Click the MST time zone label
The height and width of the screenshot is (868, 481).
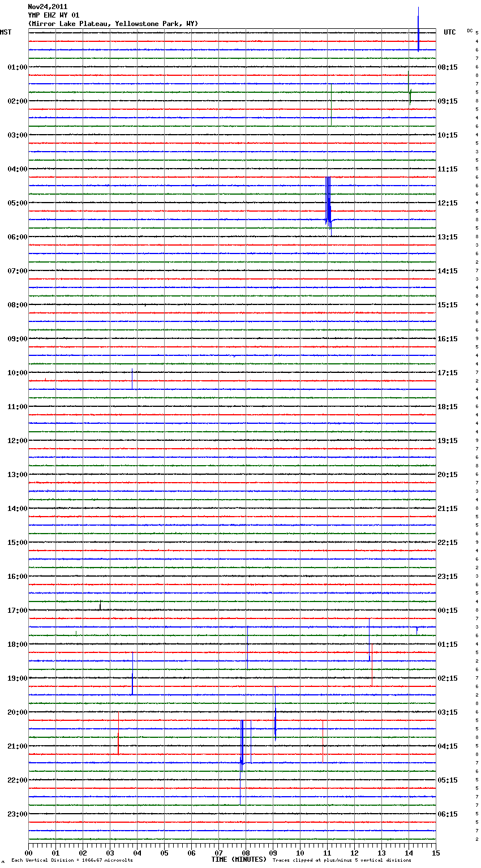(x=6, y=32)
